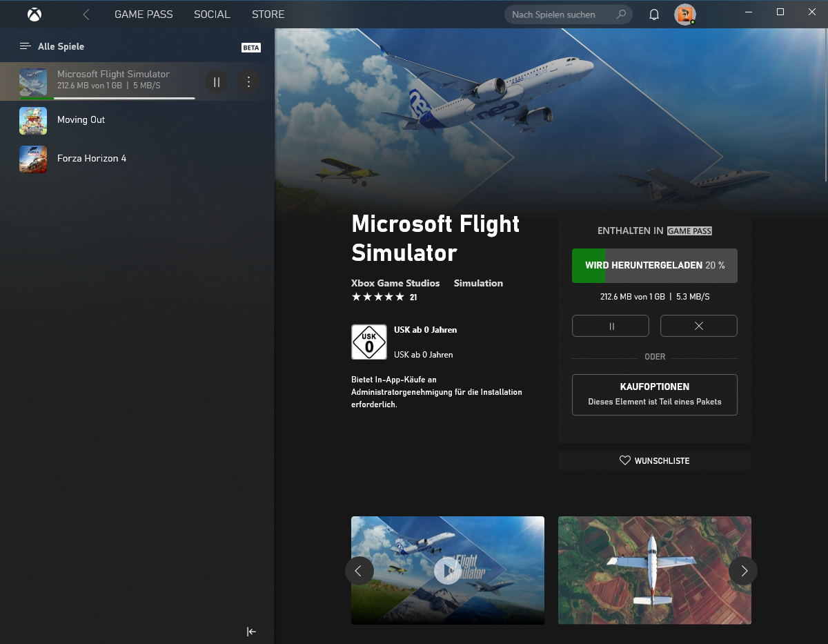Open the notifications bell
The image size is (828, 644).
tap(654, 14)
